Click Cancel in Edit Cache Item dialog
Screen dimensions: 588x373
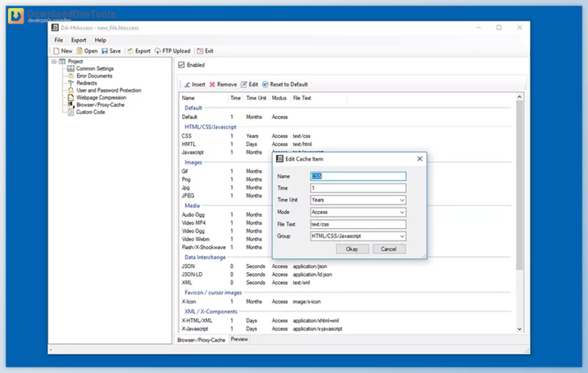point(389,249)
